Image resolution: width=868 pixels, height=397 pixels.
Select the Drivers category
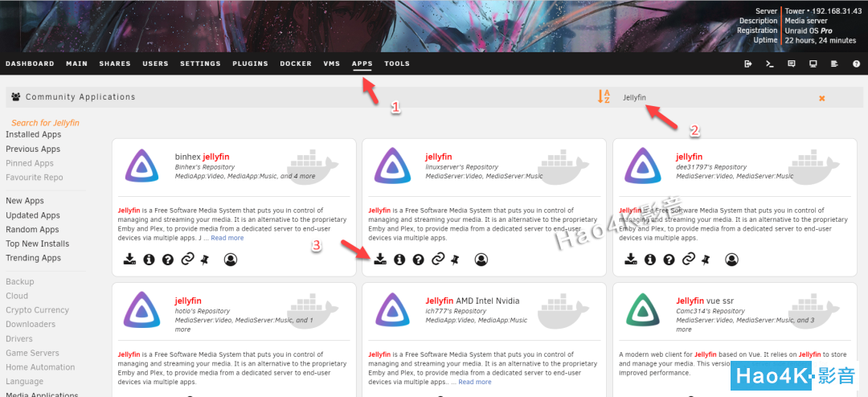19,338
